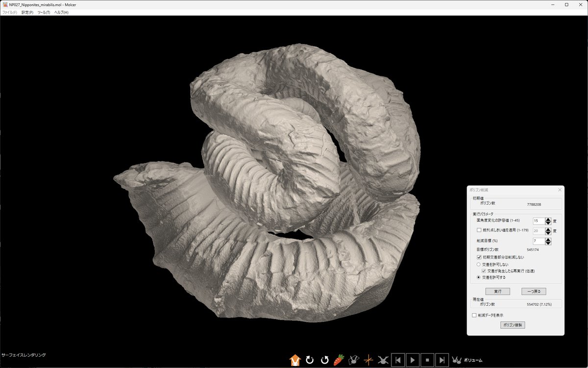
Task: Open the ツール(T) menu
Action: click(x=44, y=12)
